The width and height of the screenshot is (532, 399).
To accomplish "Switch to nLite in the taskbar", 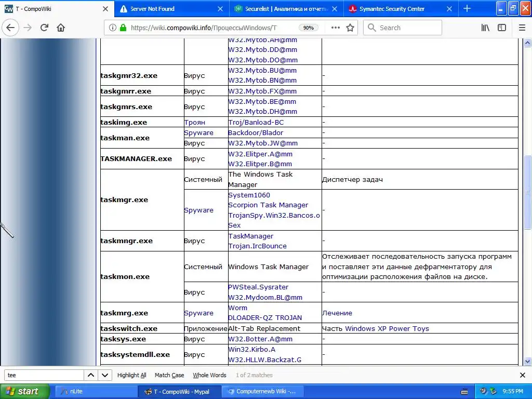I will click(95, 391).
